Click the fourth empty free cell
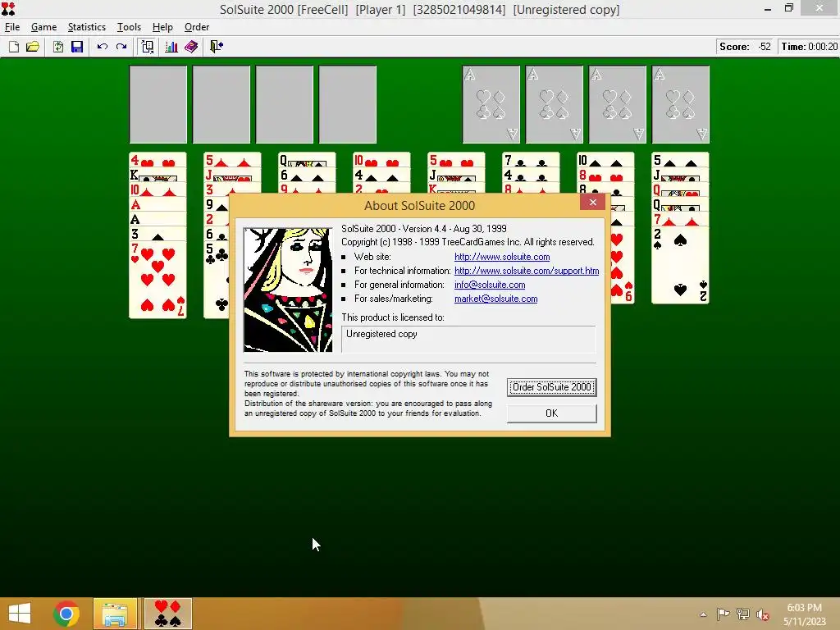Viewport: 840px width, 630px height. (348, 104)
